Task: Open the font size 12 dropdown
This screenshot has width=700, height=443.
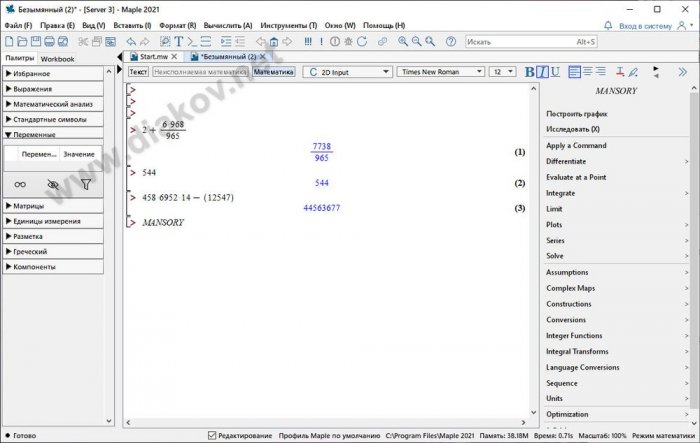Action: (503, 72)
